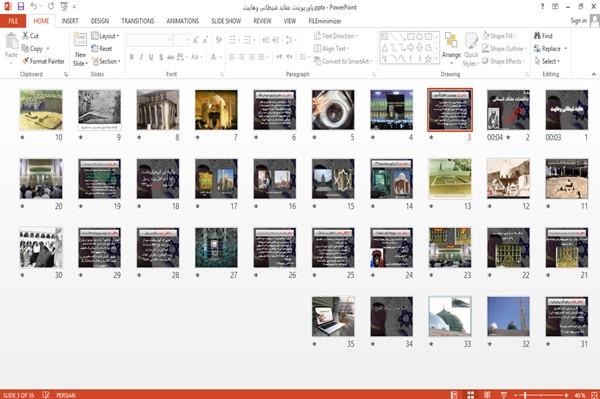
Task: Select slide 1 thumbnail
Action: point(567,110)
